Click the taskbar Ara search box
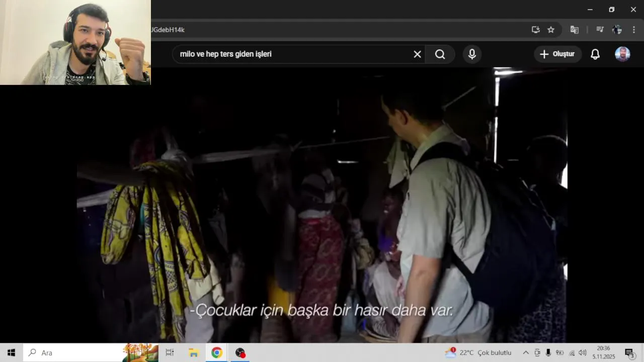The height and width of the screenshot is (362, 644). pos(91,352)
